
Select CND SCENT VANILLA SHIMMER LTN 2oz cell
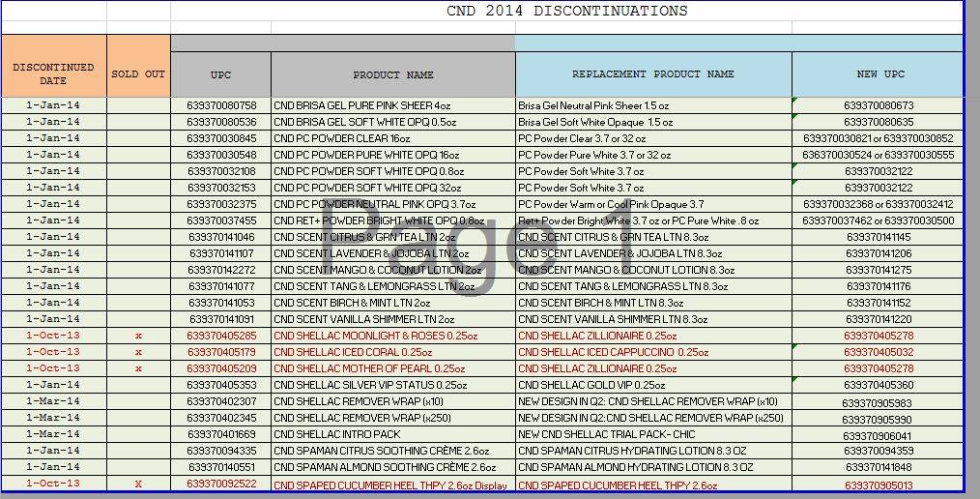pyautogui.click(x=363, y=319)
